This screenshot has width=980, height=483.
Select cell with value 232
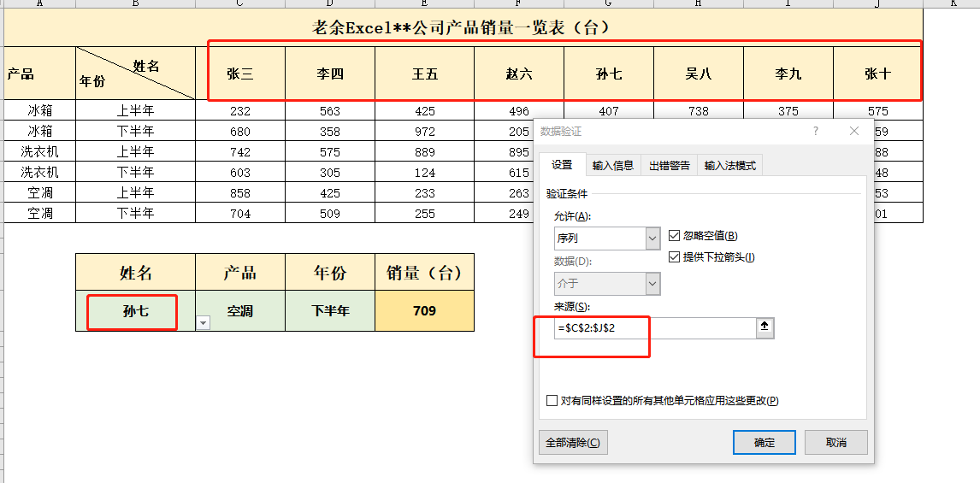(x=240, y=111)
